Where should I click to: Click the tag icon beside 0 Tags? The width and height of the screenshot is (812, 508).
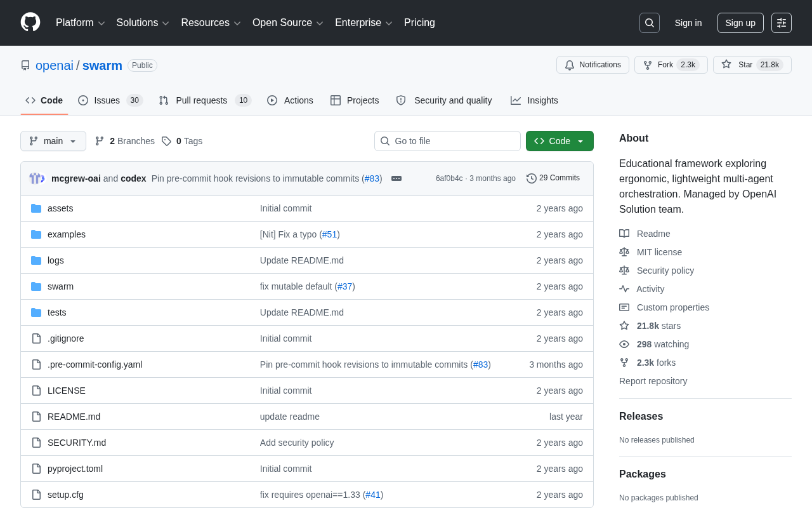click(x=166, y=141)
